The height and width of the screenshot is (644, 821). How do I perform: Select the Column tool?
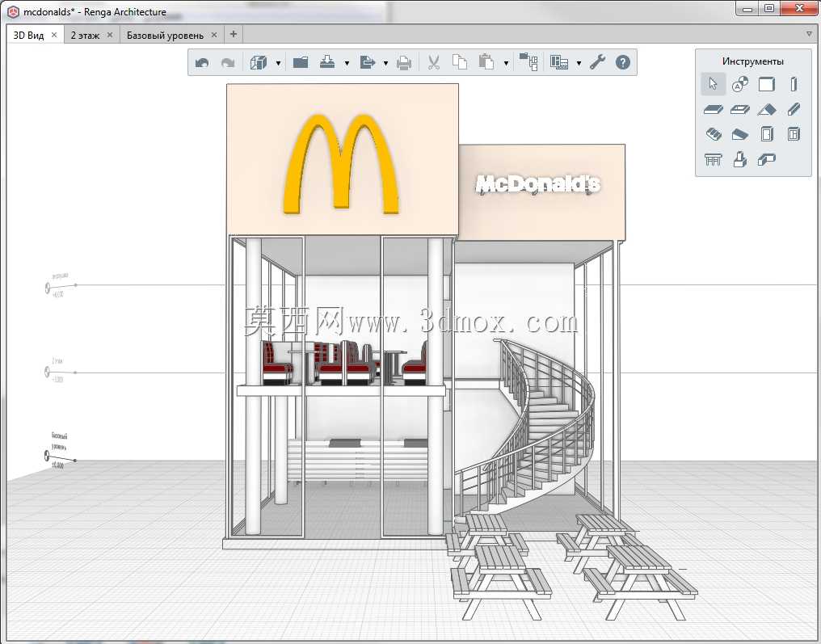[x=794, y=84]
